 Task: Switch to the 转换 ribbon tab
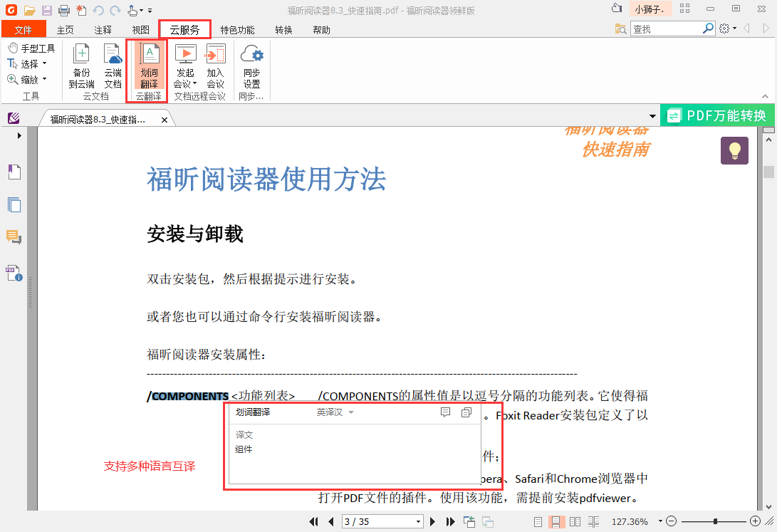[x=283, y=30]
